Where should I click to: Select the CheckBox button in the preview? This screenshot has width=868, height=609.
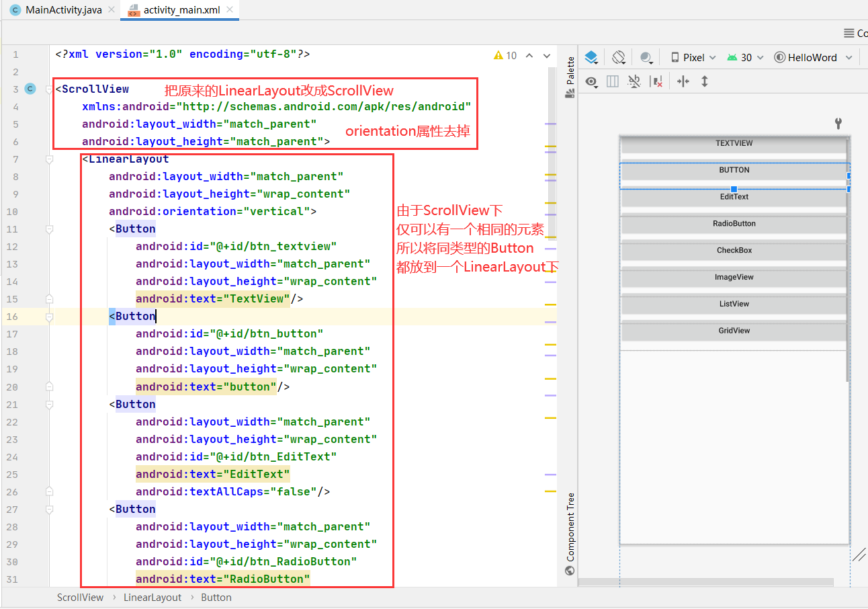pyautogui.click(x=734, y=251)
